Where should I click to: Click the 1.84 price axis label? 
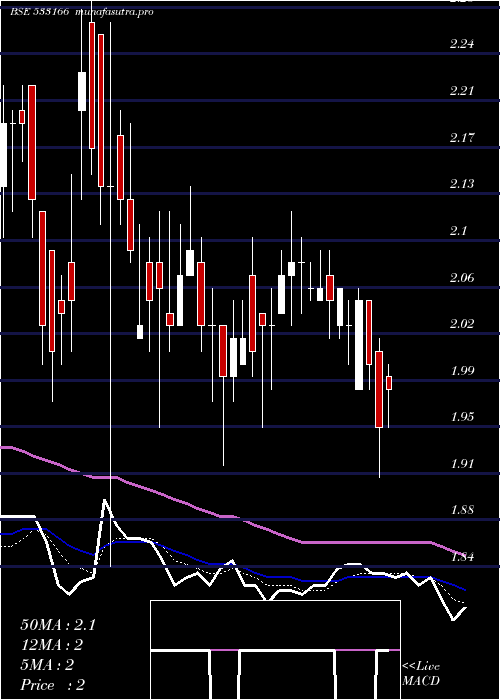click(462, 557)
